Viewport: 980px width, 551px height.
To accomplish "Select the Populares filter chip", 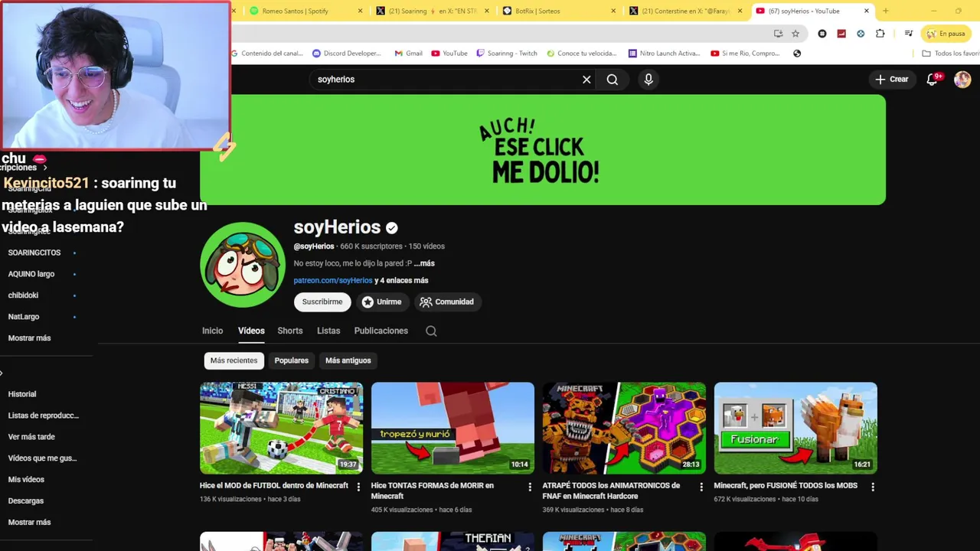I will coord(292,360).
